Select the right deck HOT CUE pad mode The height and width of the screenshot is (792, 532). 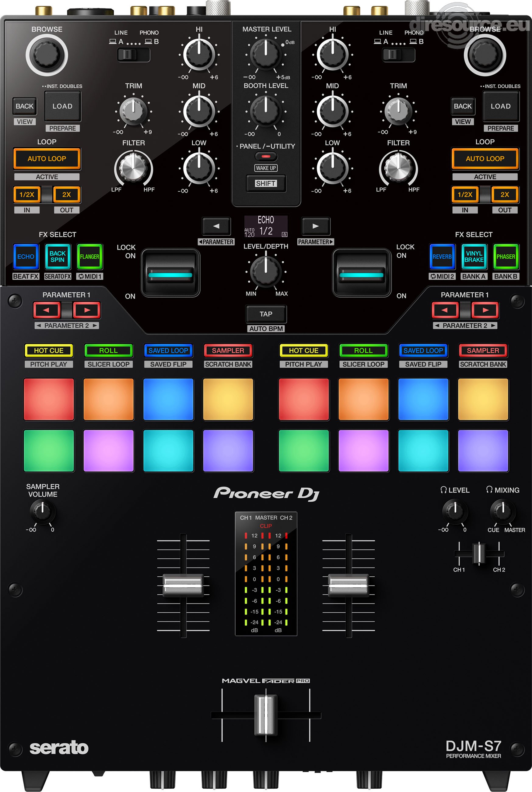tap(304, 350)
